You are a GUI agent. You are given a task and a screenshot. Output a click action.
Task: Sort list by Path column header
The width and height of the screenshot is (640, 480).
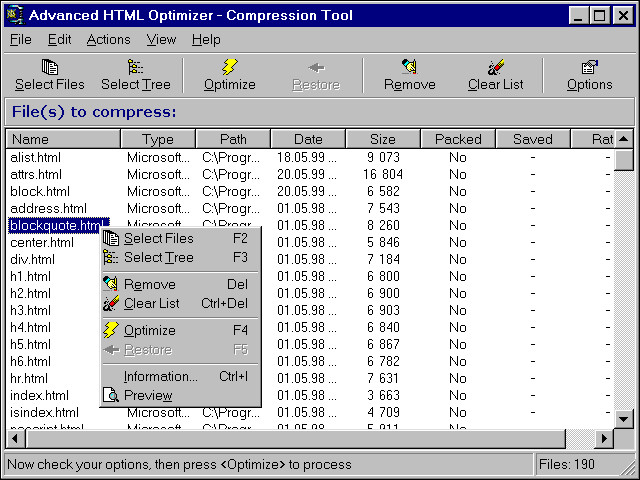pyautogui.click(x=233, y=139)
